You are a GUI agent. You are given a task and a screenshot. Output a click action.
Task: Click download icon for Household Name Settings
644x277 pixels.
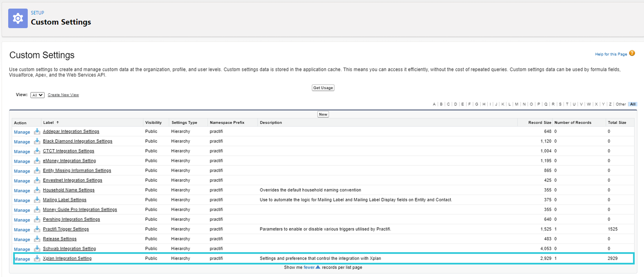click(37, 190)
